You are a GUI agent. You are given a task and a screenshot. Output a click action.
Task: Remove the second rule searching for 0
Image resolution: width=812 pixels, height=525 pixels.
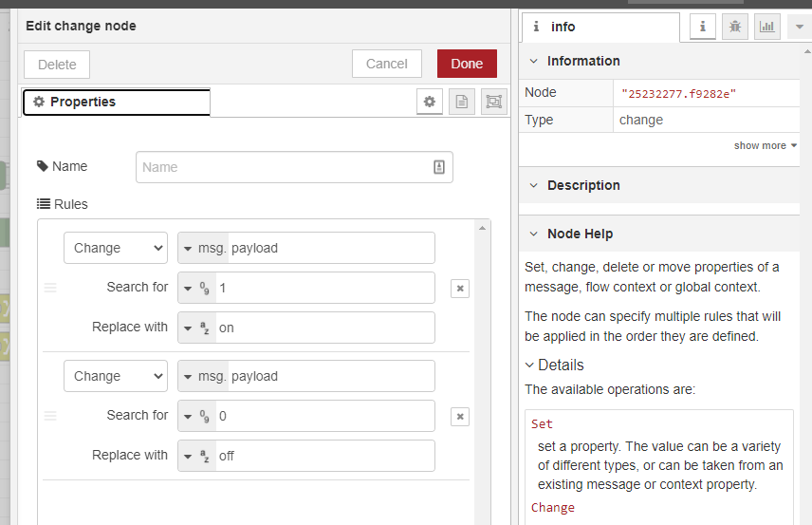(x=460, y=416)
